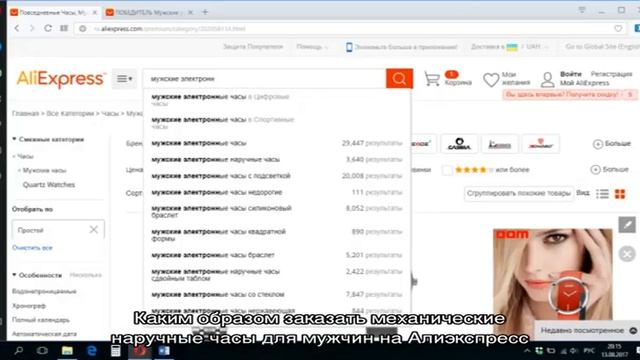Expand brands with Больше button

pyautogui.click(x=612, y=144)
